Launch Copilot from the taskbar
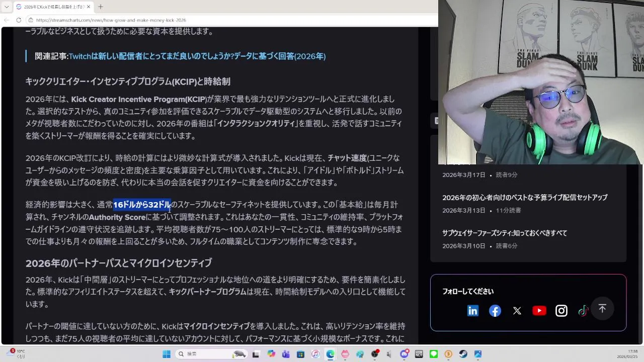Screen dimensions: 644x362 pyautogui.click(x=272, y=354)
